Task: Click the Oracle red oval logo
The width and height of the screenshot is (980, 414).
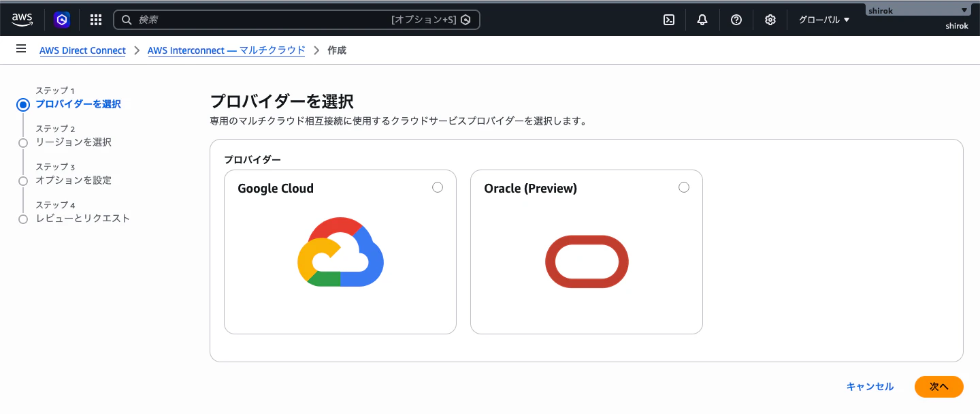Action: pos(587,261)
